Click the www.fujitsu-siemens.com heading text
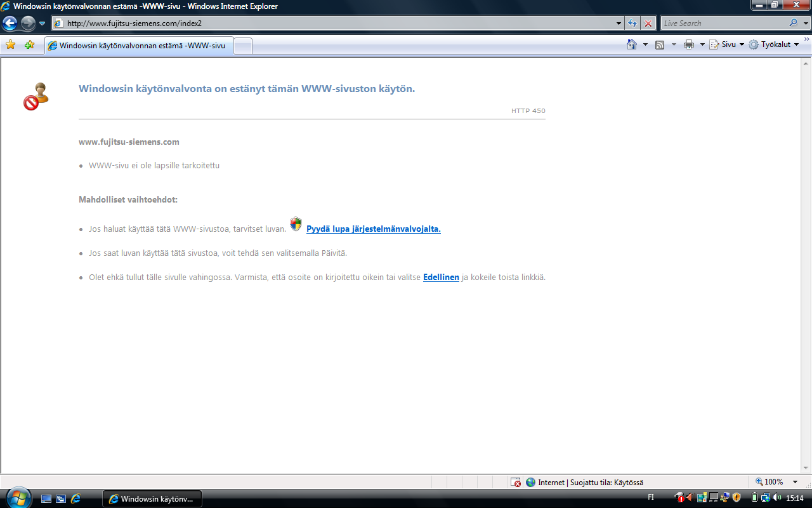812x508 pixels. click(129, 142)
